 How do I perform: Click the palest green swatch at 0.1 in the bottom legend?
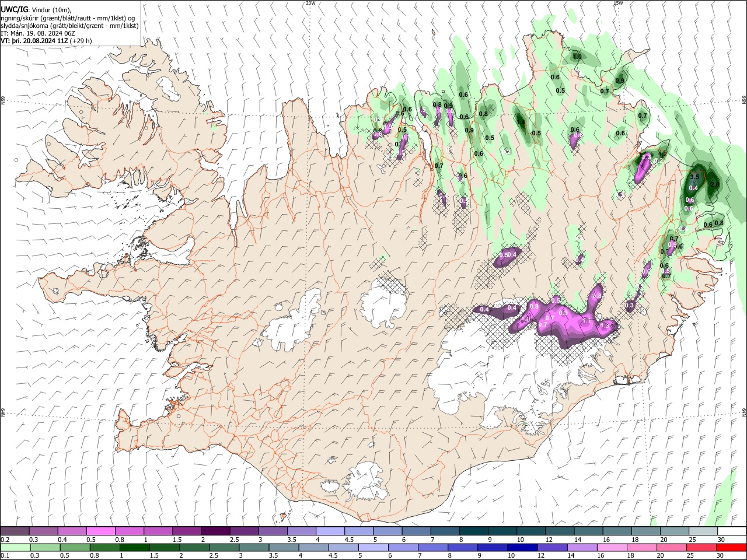[x=15, y=547]
